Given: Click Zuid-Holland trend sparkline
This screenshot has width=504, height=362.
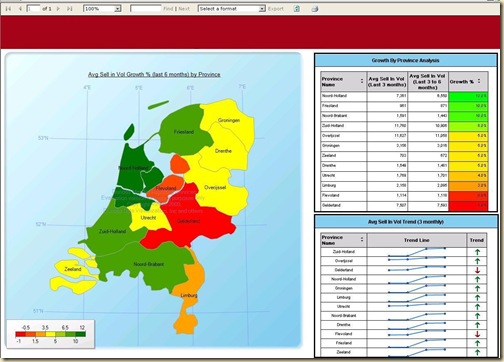Looking at the screenshot, I should [417, 252].
